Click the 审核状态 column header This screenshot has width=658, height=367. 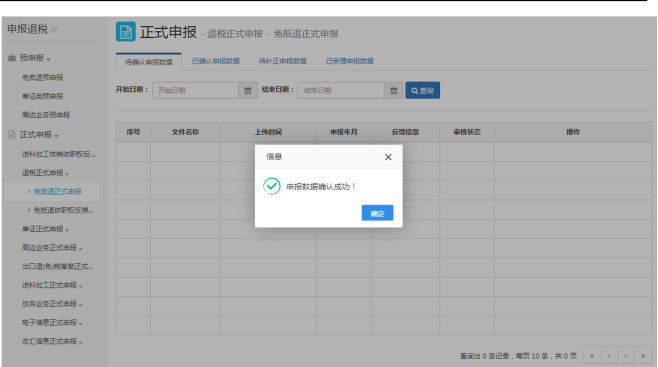point(467,132)
